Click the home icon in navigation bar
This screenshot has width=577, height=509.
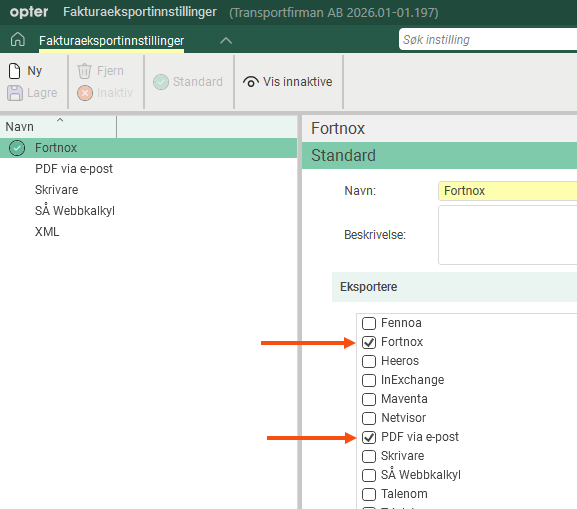pos(18,39)
